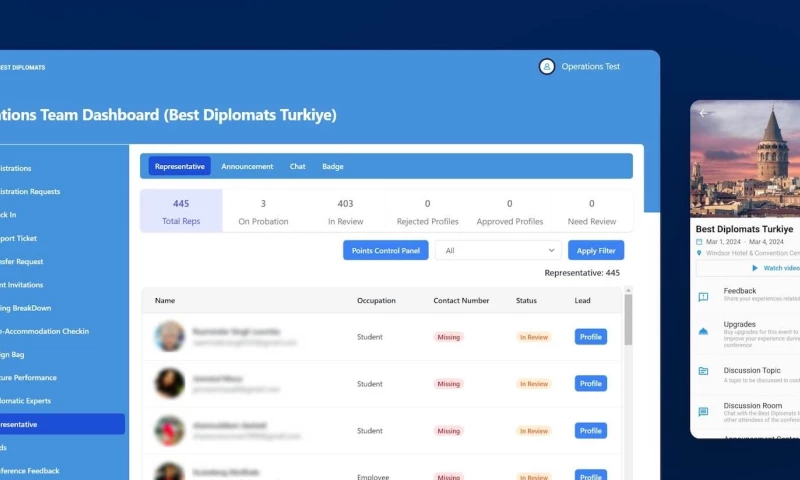Screen dimensions: 800x480
Task: Open Registration Requests in sidebar
Action: (x=30, y=192)
